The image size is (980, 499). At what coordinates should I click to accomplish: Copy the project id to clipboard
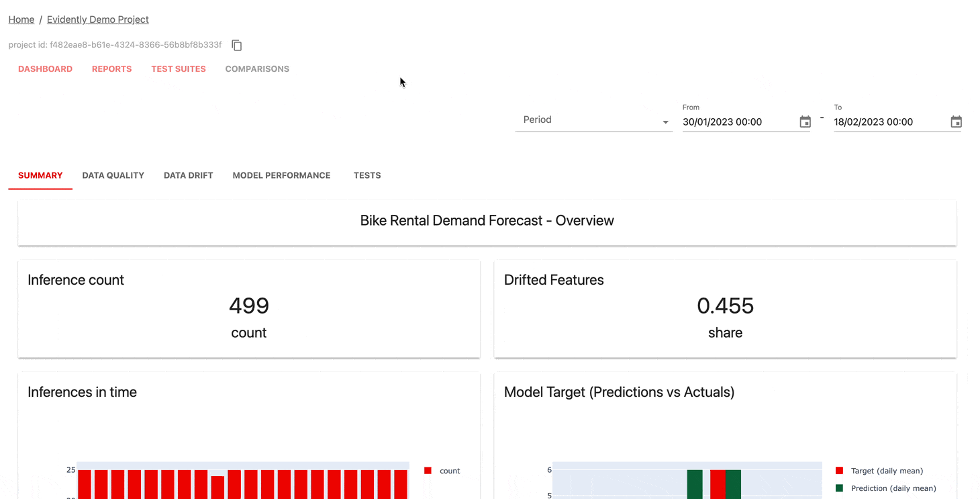click(x=236, y=44)
